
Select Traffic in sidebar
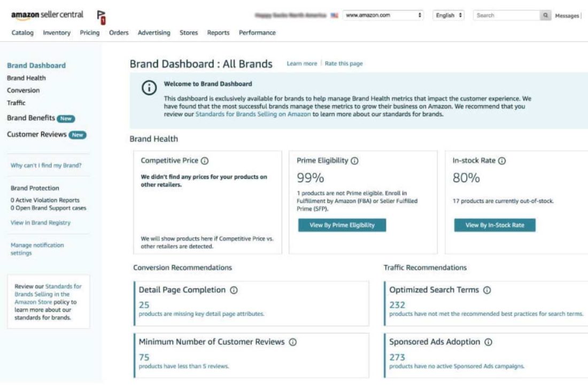tap(16, 103)
